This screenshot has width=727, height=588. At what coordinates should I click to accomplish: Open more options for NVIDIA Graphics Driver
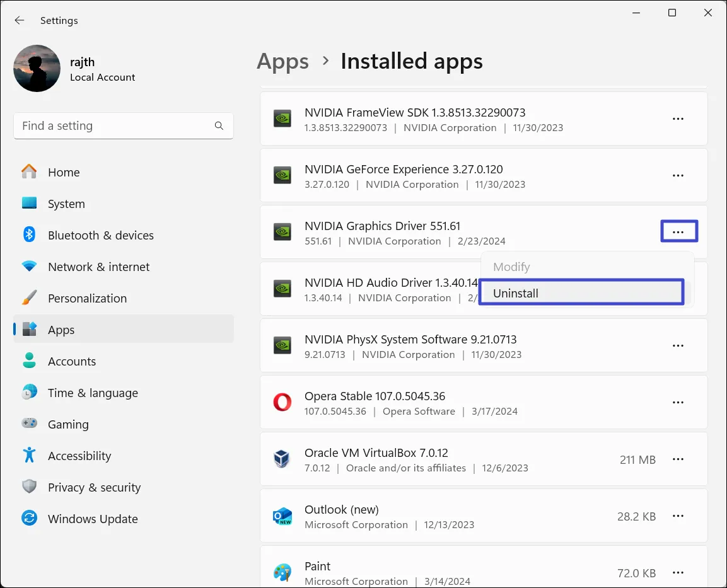(678, 232)
